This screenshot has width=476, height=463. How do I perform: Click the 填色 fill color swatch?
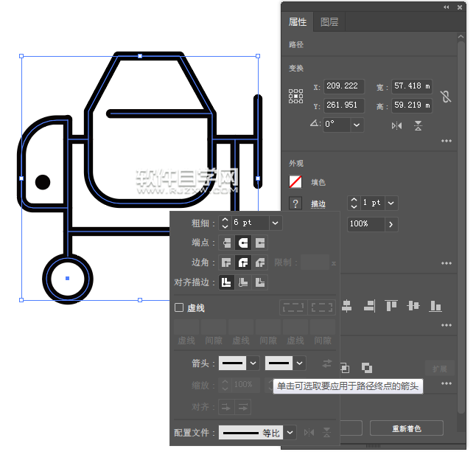(x=295, y=182)
